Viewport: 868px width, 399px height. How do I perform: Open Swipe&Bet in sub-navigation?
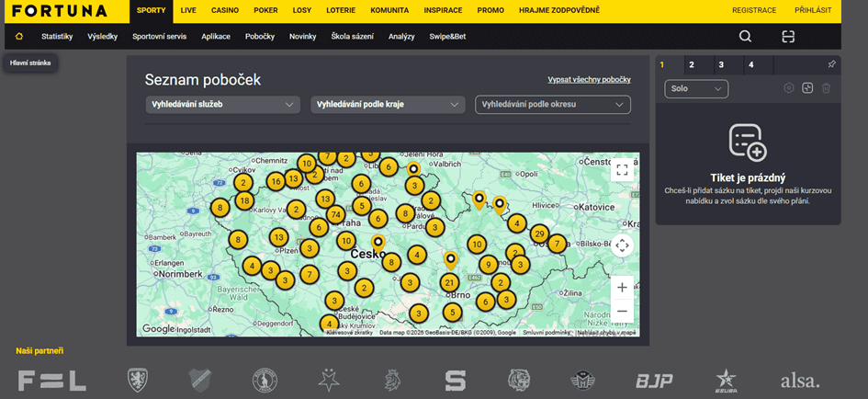click(x=448, y=37)
